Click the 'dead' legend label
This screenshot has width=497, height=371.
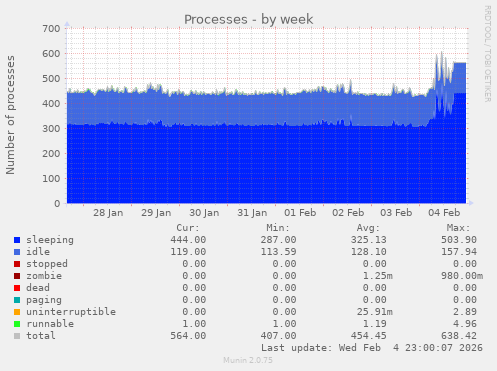coord(38,288)
